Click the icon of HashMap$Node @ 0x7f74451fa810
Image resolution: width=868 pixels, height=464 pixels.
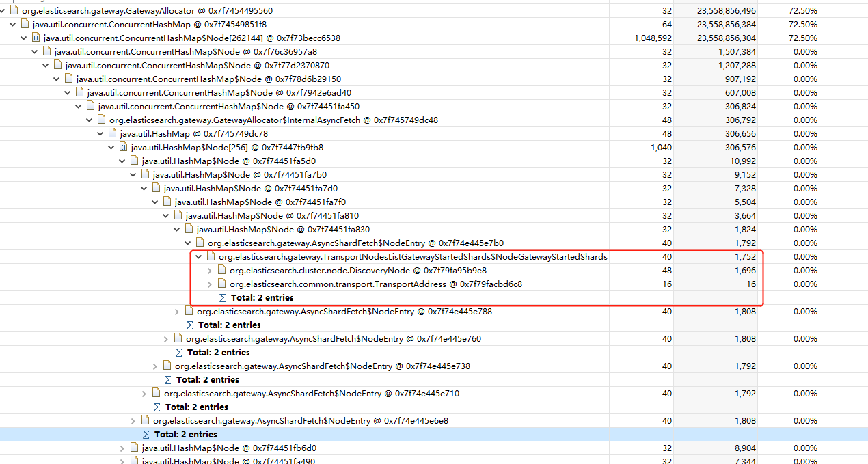[178, 216]
